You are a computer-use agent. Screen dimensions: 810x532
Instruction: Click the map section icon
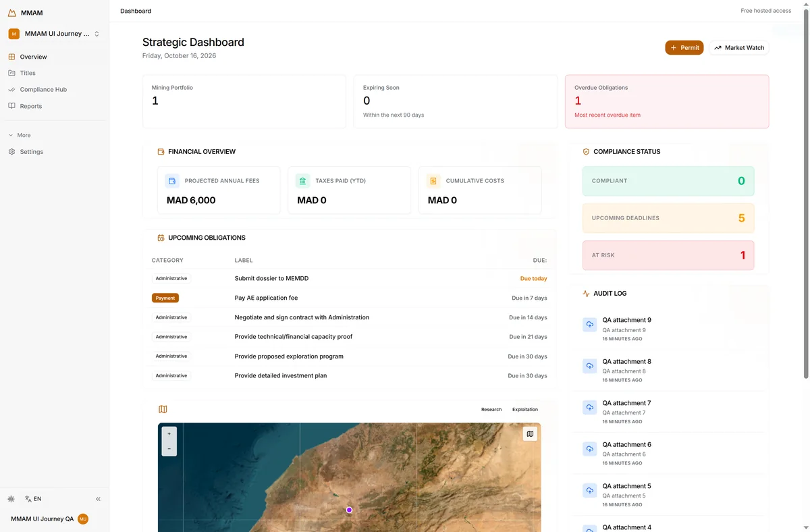(163, 409)
